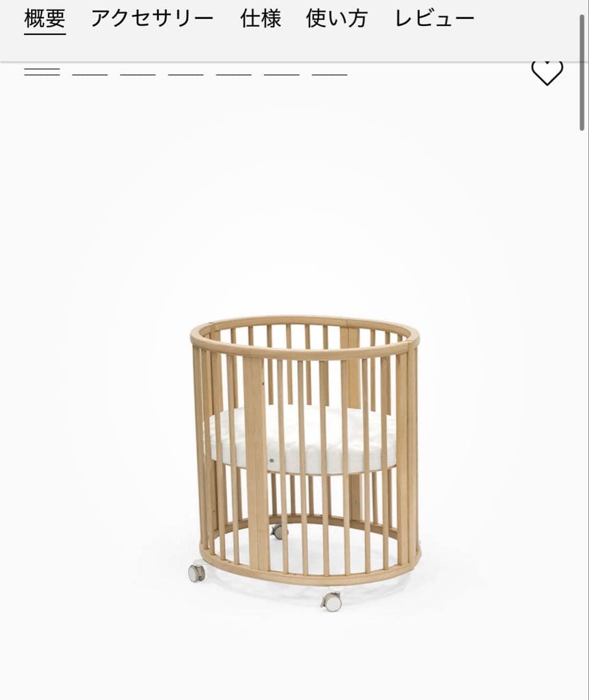Click the front caster wheel on crib
The width and height of the screenshot is (589, 700).
tap(331, 601)
